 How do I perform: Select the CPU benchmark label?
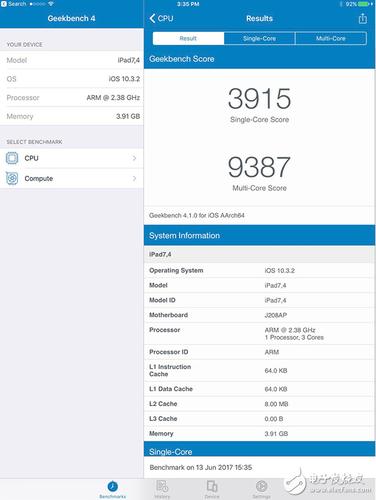click(x=31, y=158)
